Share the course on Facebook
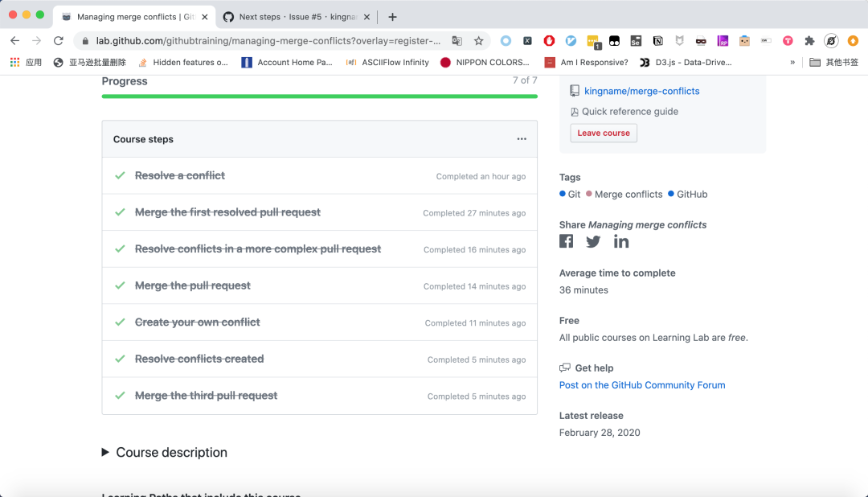 point(566,241)
